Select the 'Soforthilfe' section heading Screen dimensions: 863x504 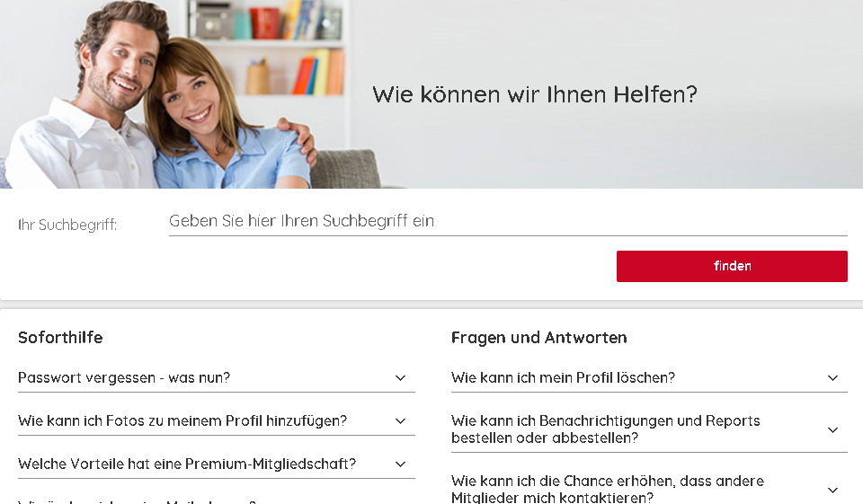[x=60, y=337]
